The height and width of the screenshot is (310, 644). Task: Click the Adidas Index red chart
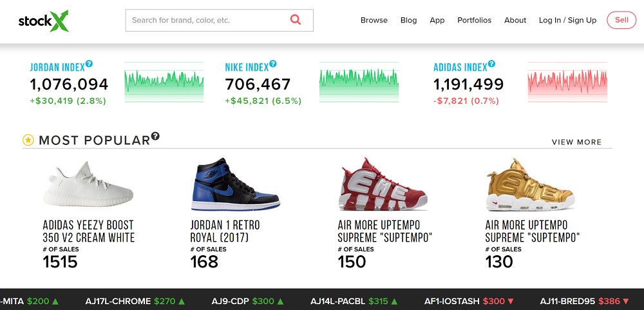pos(567,82)
